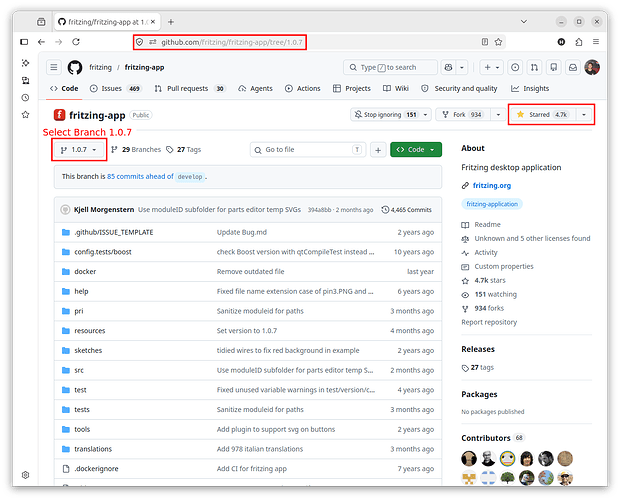Screen dimensions: 620x500
Task: Toggle the browser sidebar panel
Action: (x=24, y=42)
